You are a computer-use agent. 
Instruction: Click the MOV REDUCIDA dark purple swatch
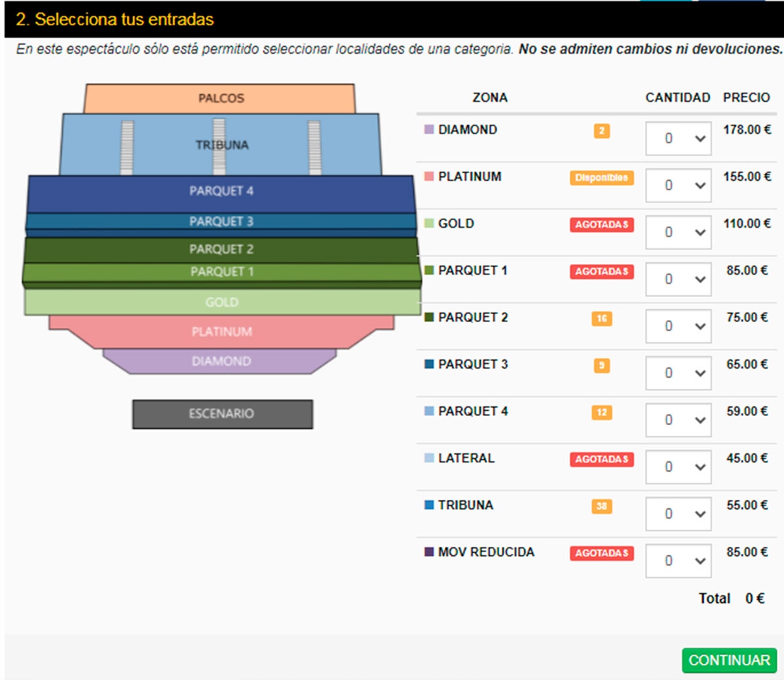click(429, 552)
